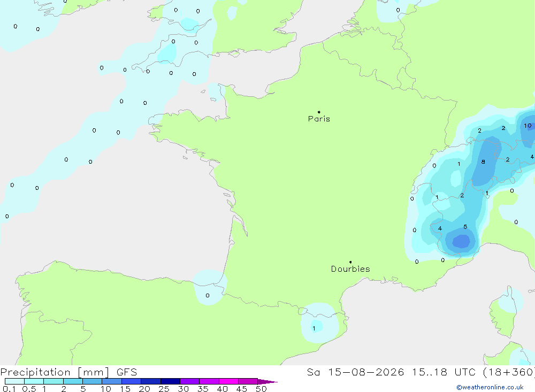Image resolution: width=535 pixels, height=392 pixels.
Task: Click the 'Precipitation [mm]' title text
Action: (x=55, y=372)
